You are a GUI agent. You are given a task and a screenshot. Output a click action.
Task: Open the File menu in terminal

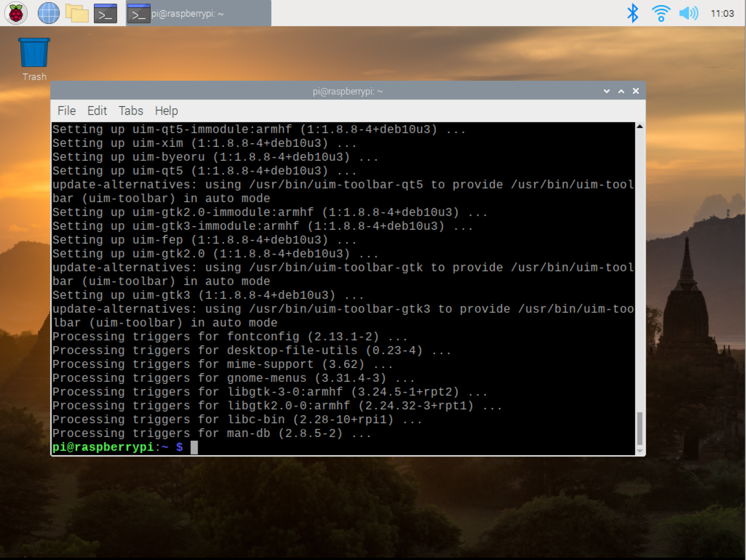click(x=66, y=111)
